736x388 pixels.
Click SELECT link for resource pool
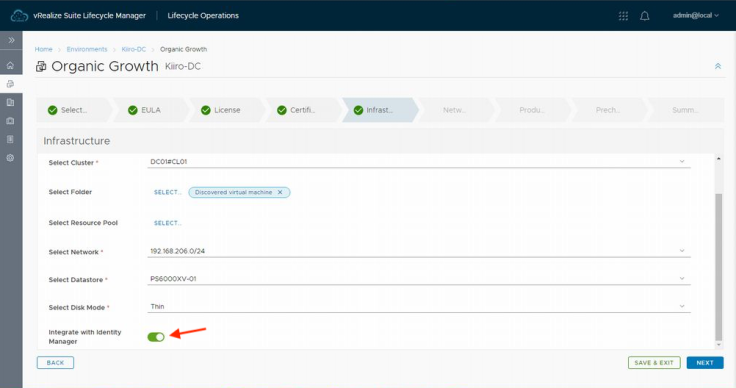click(167, 223)
